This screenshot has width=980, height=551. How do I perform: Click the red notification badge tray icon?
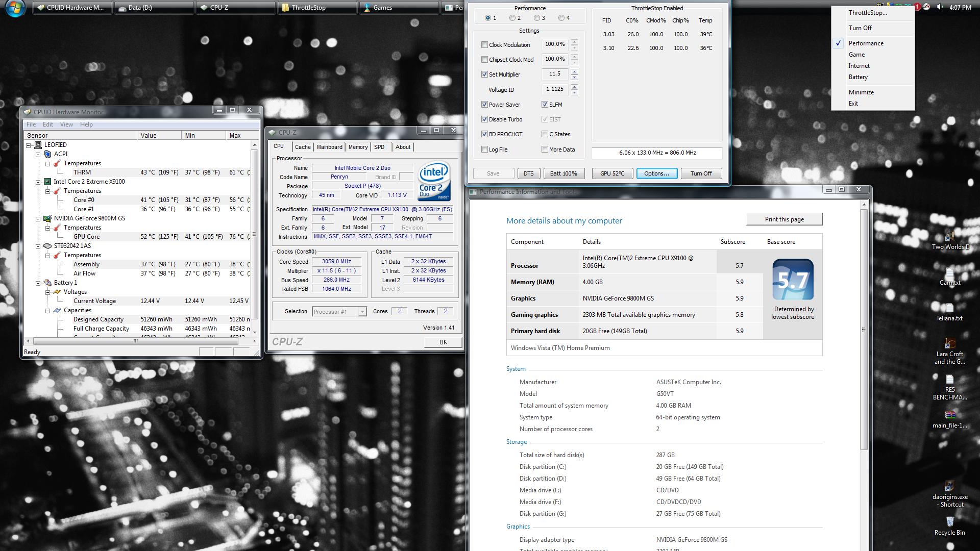click(917, 7)
